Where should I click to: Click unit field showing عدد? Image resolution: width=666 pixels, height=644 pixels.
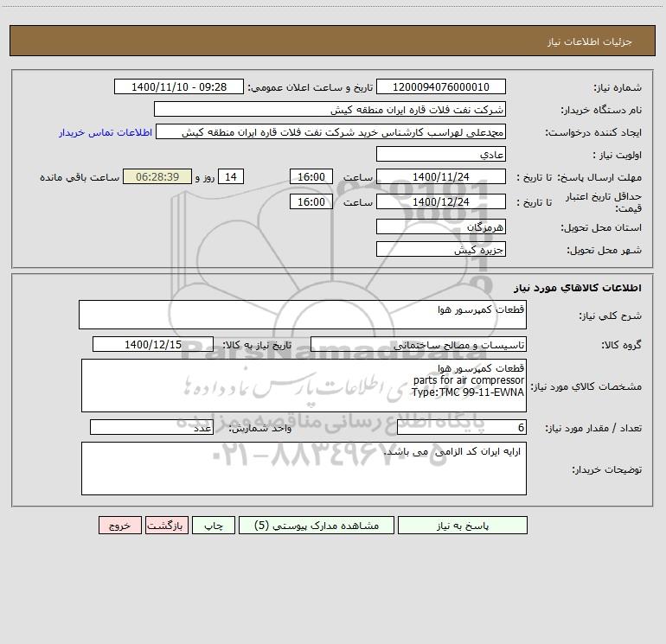(151, 428)
